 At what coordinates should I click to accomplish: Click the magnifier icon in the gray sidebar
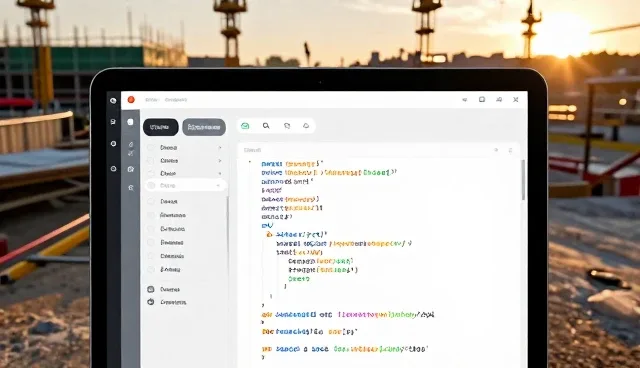pos(131,188)
